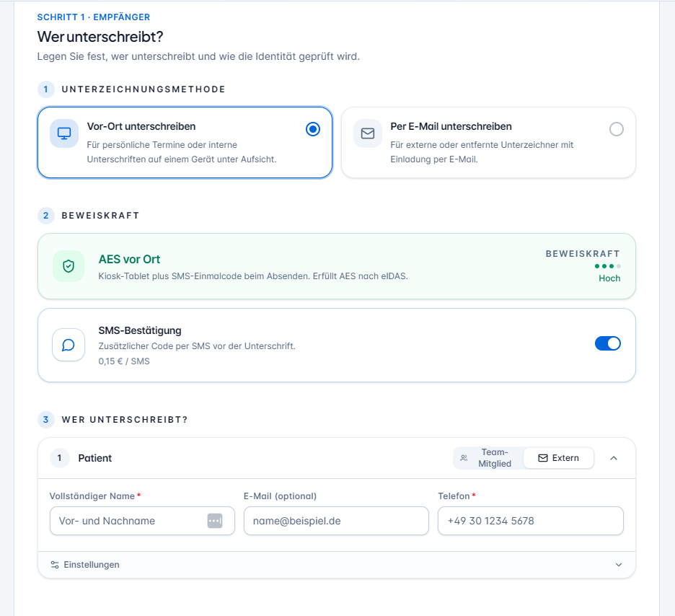
Task: Switch signer type to Extern
Action: click(559, 458)
